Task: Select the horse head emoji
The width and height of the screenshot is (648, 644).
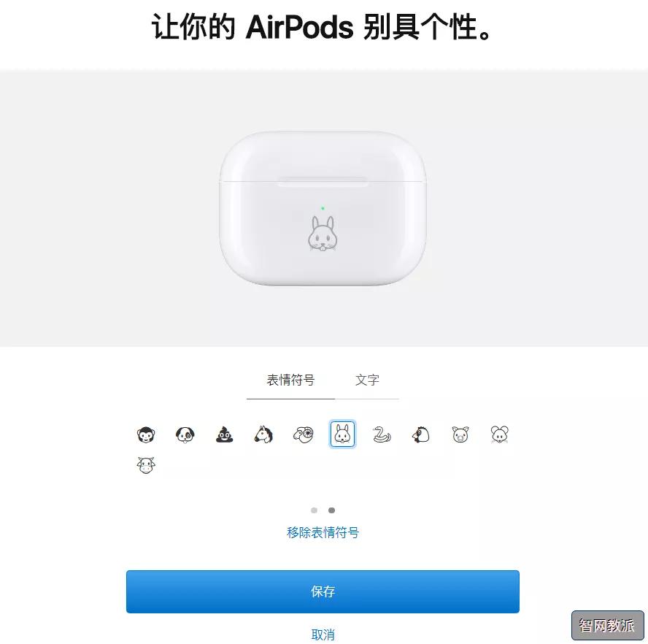Action: click(263, 434)
